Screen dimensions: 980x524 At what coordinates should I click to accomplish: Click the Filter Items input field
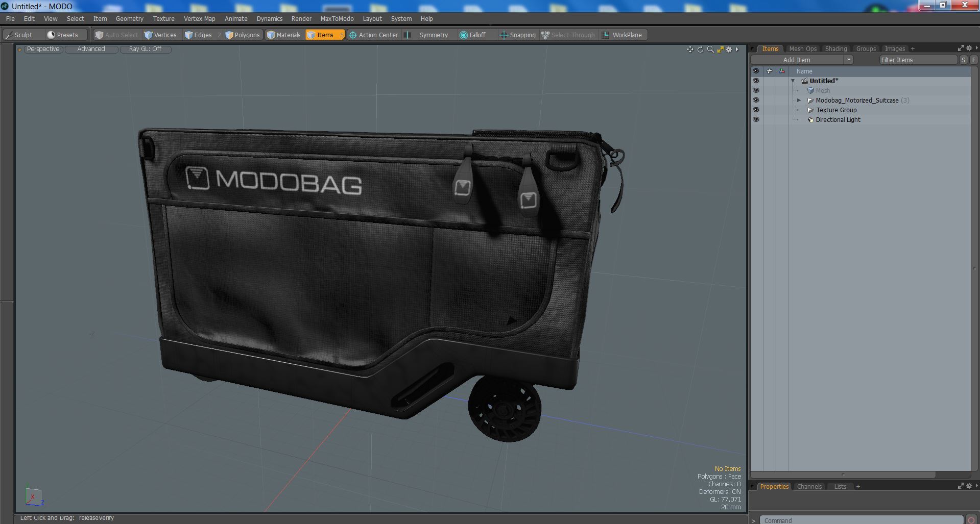(x=918, y=60)
